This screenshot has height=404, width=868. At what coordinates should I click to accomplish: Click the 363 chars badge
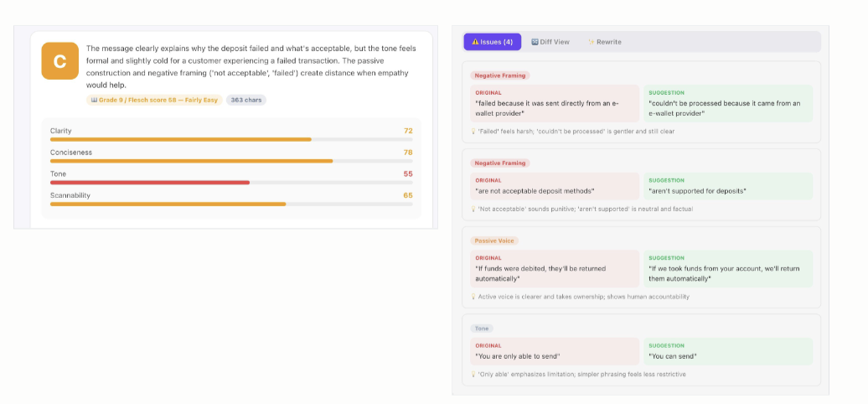click(x=245, y=101)
